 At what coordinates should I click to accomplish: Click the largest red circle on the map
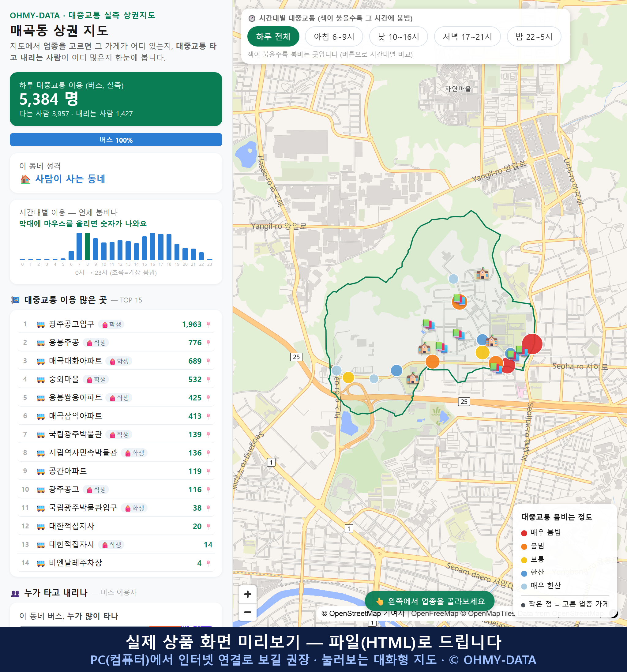point(532,344)
